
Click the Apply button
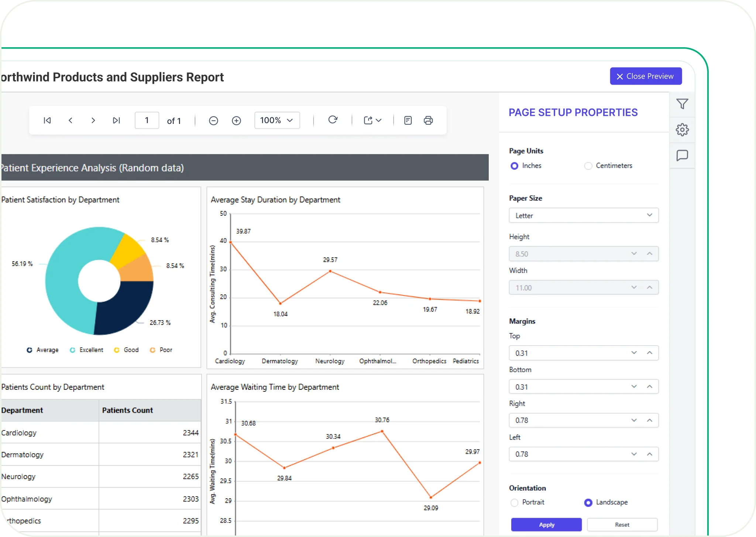tap(546, 524)
